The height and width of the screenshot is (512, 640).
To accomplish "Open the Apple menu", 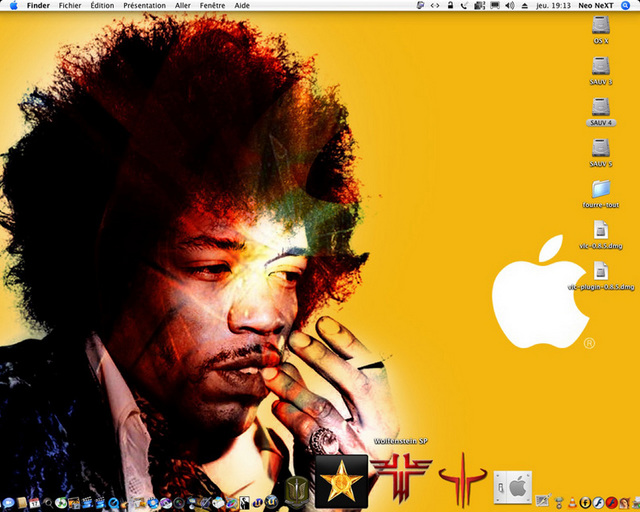I will point(13,6).
